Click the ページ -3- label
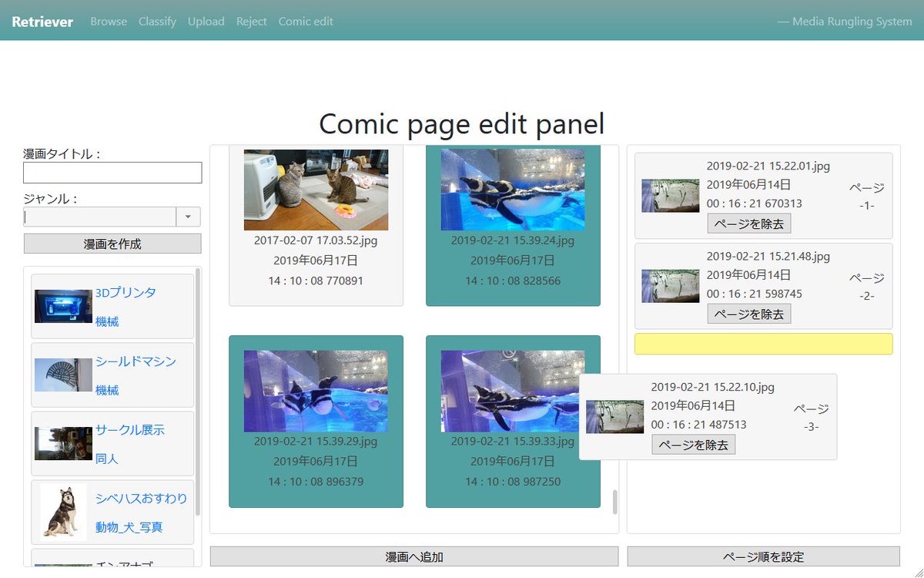The width and height of the screenshot is (924, 578). [x=812, y=418]
